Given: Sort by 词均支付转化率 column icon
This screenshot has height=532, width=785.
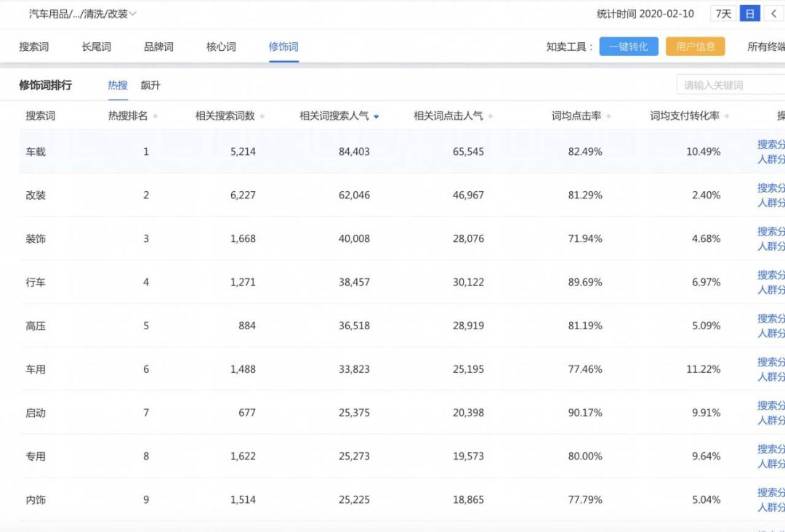Looking at the screenshot, I should [x=726, y=116].
